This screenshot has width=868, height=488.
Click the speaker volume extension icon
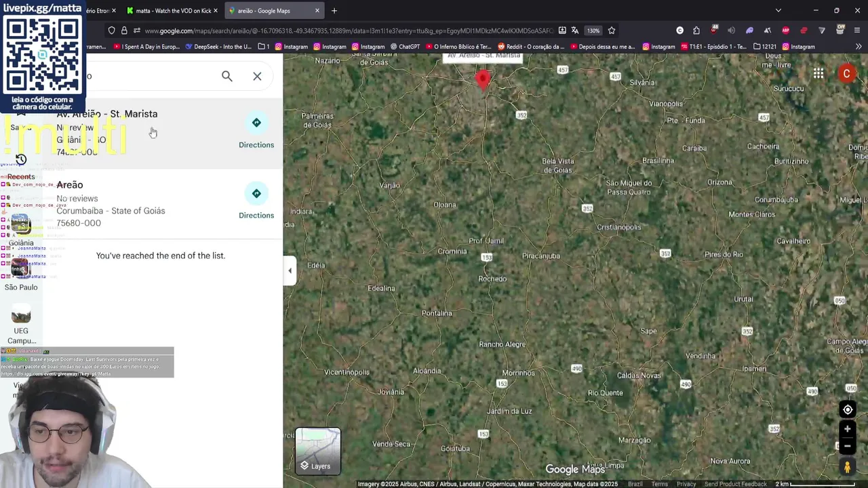click(731, 30)
